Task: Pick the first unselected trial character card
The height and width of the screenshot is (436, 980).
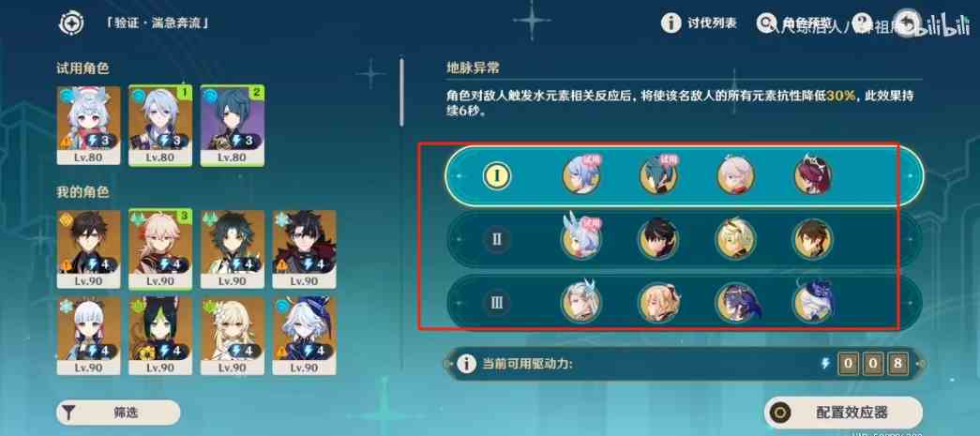Action: click(89, 126)
